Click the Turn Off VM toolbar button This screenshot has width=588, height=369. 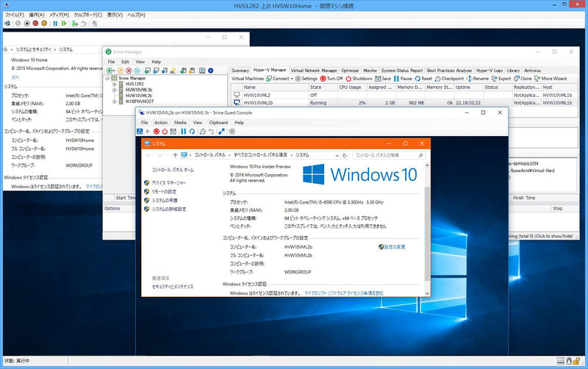(331, 78)
